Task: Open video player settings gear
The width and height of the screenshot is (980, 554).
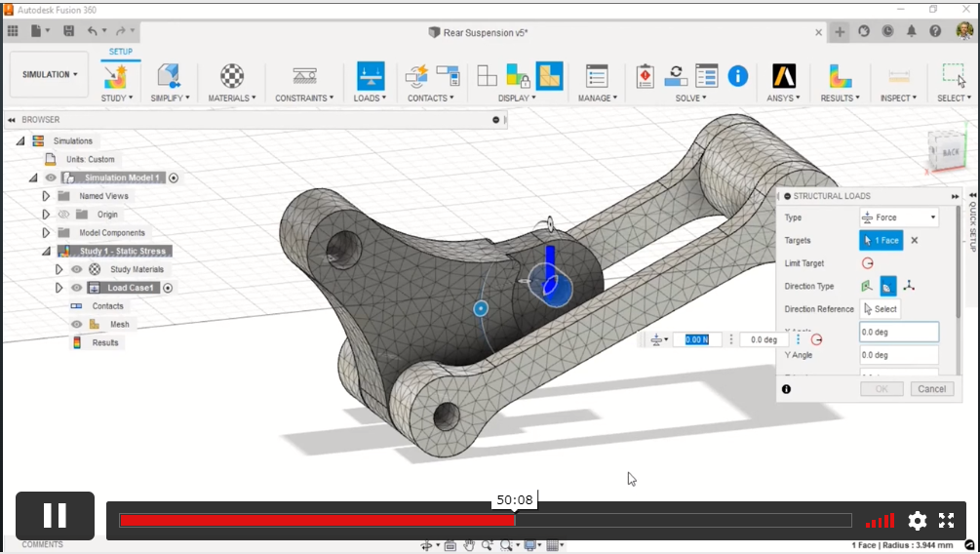Action: pos(917,520)
